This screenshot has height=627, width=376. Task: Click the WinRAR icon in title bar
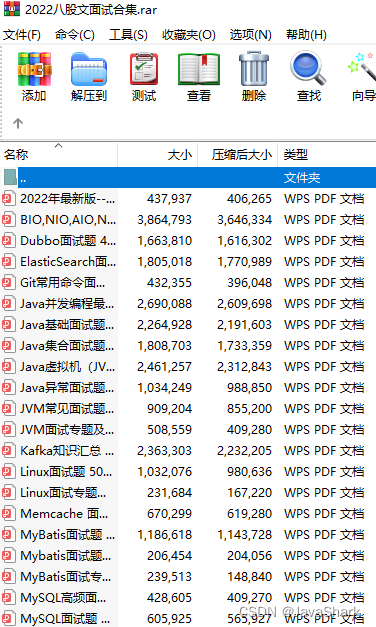[x=12, y=9]
